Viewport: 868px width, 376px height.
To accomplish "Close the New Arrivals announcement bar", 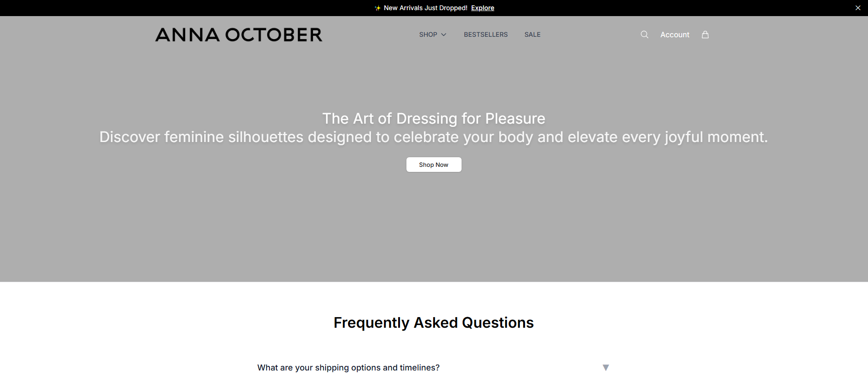I will coord(857,8).
